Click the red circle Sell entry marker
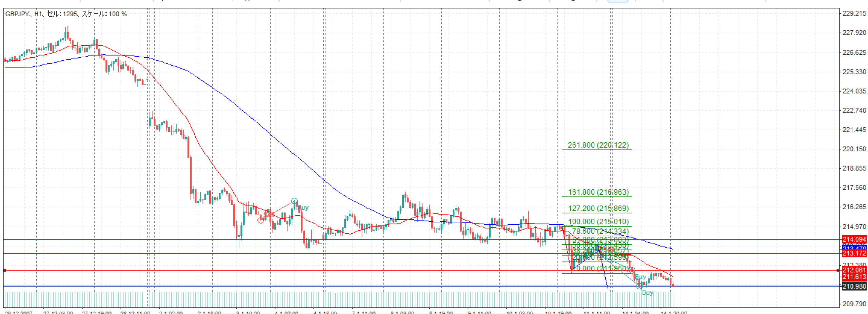Viewport: 868px width, 314px height. 260,220
